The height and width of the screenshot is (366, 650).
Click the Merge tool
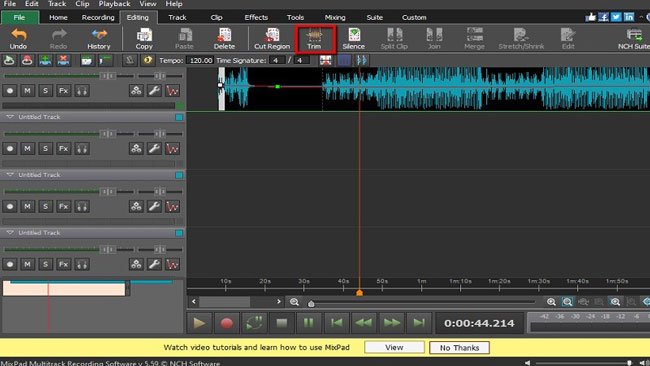(x=474, y=39)
